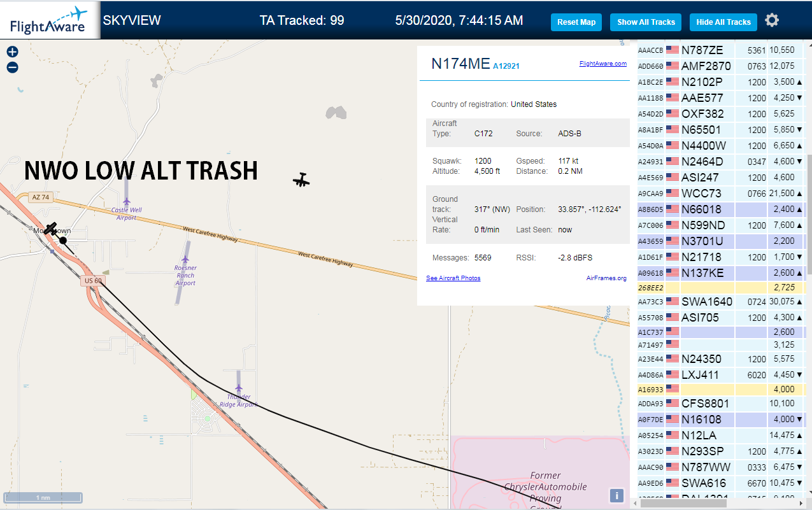The width and height of the screenshot is (812, 510).
Task: Click the AZ 74 highway shield
Action: [x=39, y=197]
